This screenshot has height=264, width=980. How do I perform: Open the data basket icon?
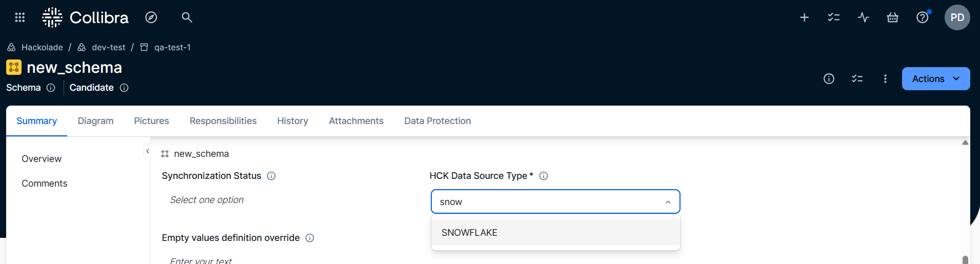click(892, 17)
